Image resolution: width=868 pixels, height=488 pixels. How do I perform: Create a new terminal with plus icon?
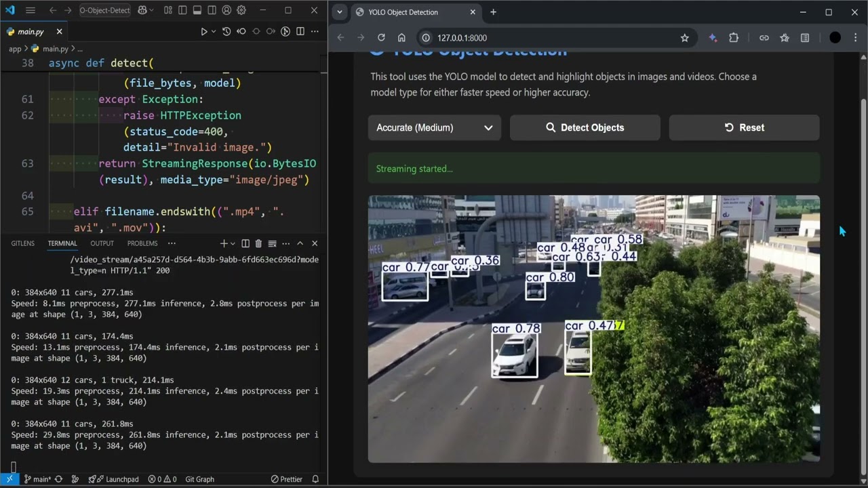(x=224, y=243)
